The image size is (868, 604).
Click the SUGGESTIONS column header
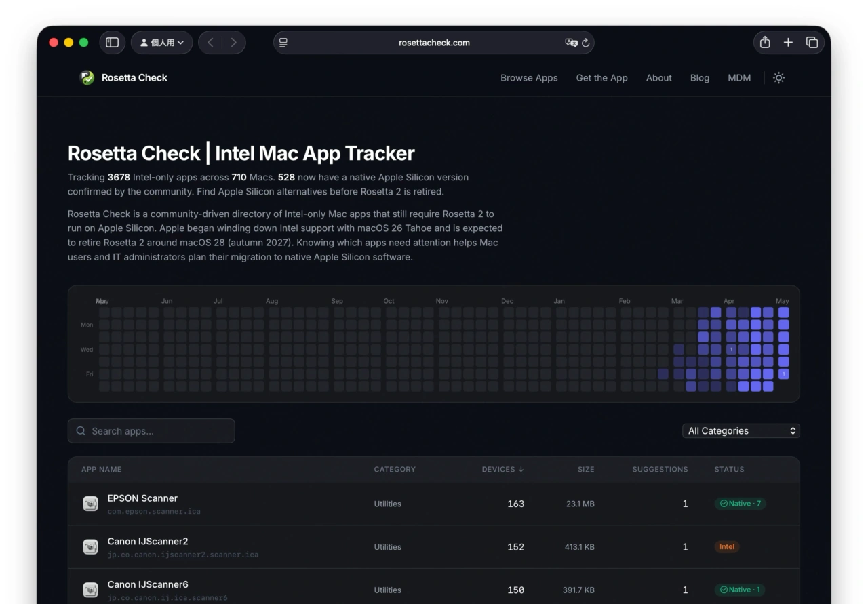coord(660,469)
